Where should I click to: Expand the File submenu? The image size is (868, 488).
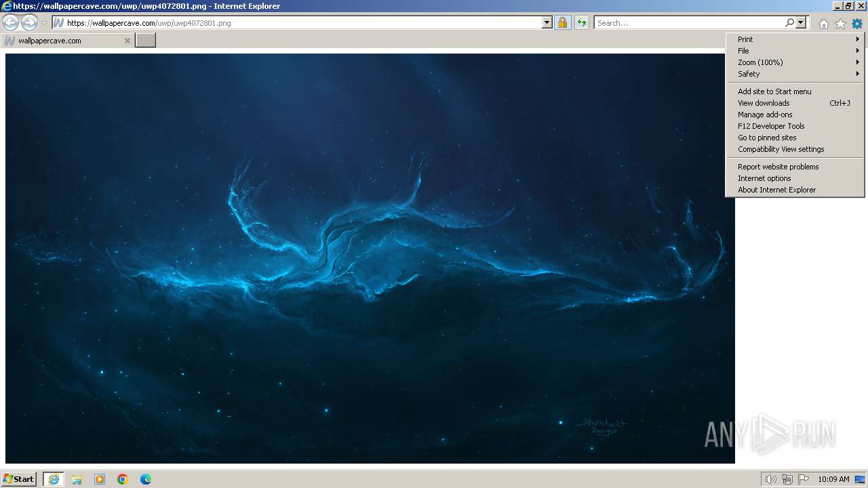click(x=794, y=51)
